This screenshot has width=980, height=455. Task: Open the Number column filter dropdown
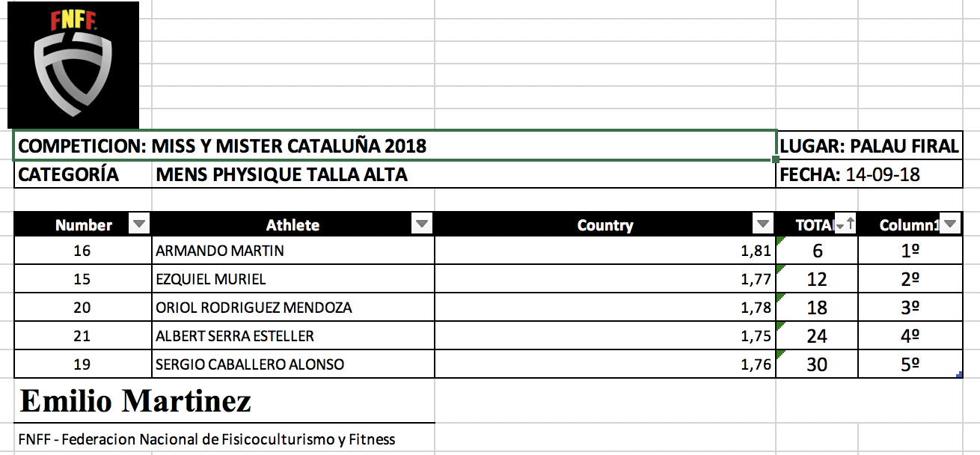coord(140,224)
